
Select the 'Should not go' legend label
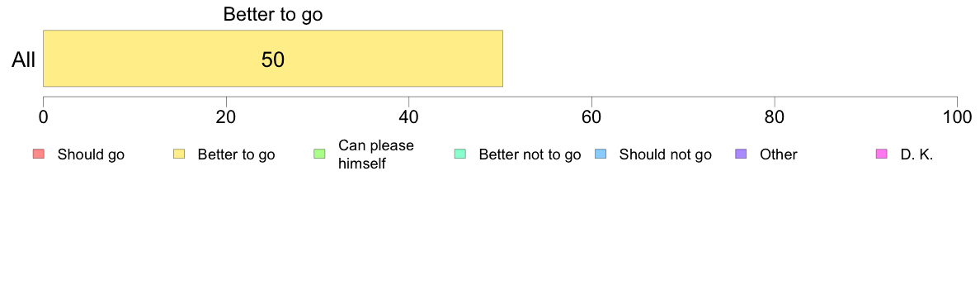click(666, 154)
